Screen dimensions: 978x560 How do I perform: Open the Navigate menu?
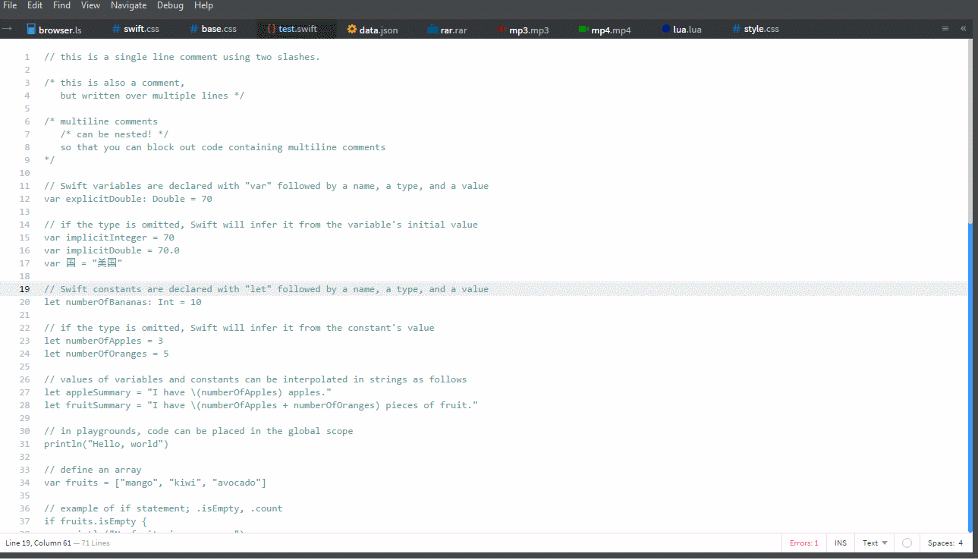click(128, 5)
